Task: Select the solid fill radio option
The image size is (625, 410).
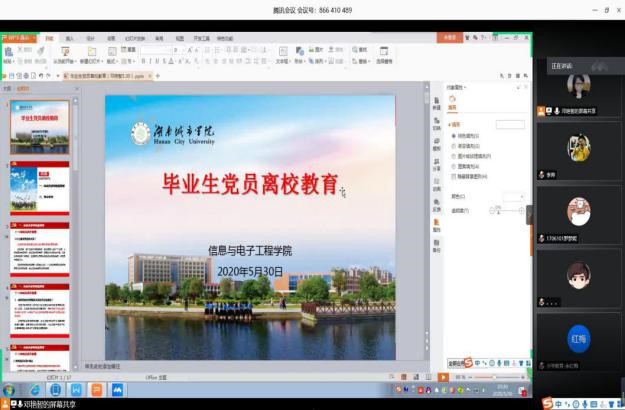Action: tap(453, 135)
